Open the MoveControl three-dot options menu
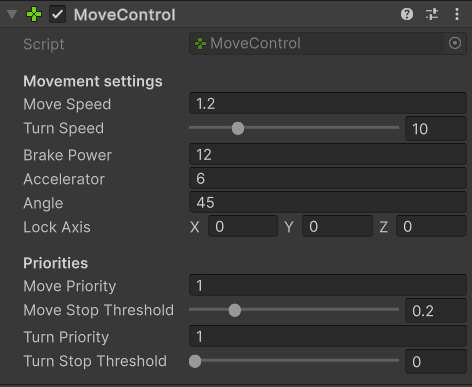 click(x=457, y=14)
